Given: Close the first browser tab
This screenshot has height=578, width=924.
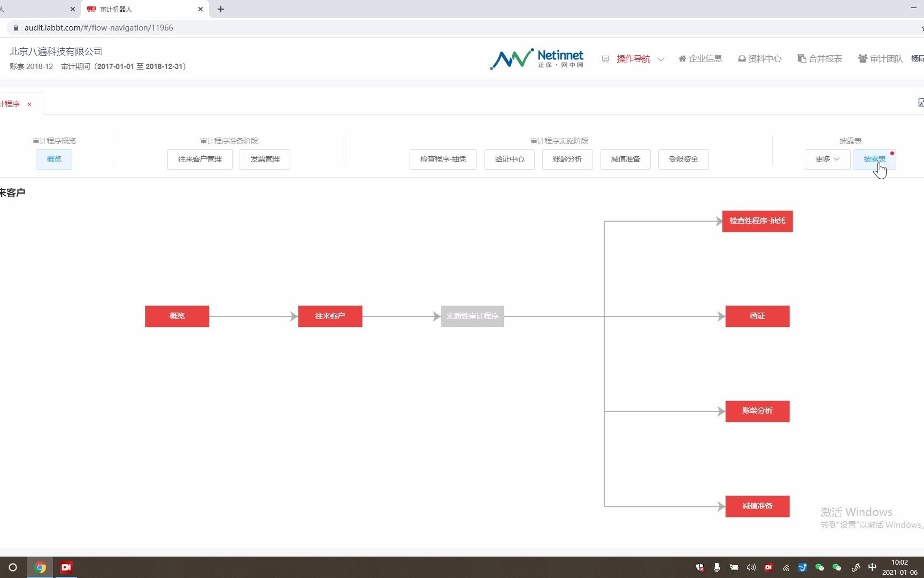Looking at the screenshot, I should (x=73, y=9).
